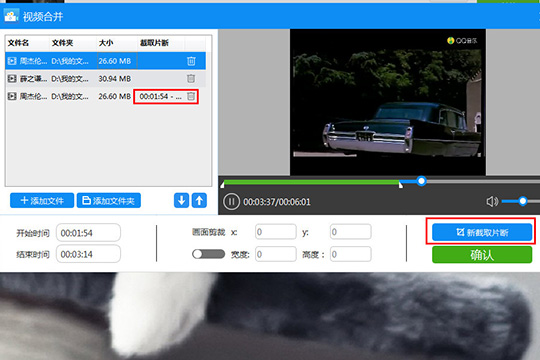Delete the first 26.60 MB file row

191,61
